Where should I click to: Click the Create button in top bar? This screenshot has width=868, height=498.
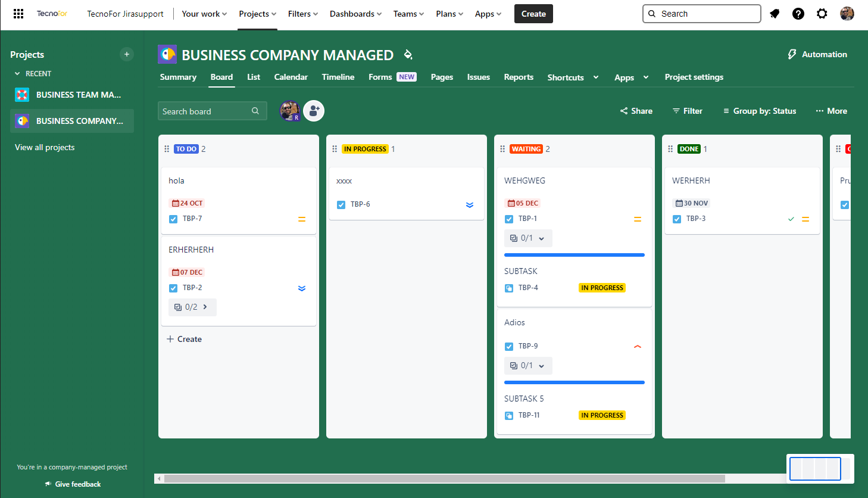coord(533,14)
